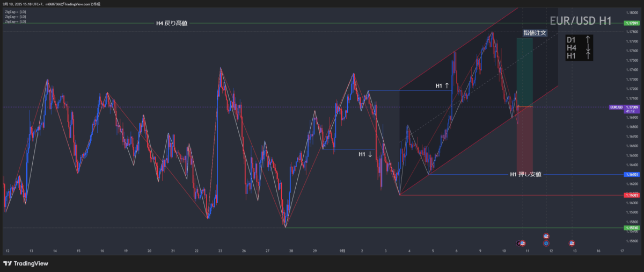
Task: Click the H4 戻り高値 line label
Action: [171, 23]
